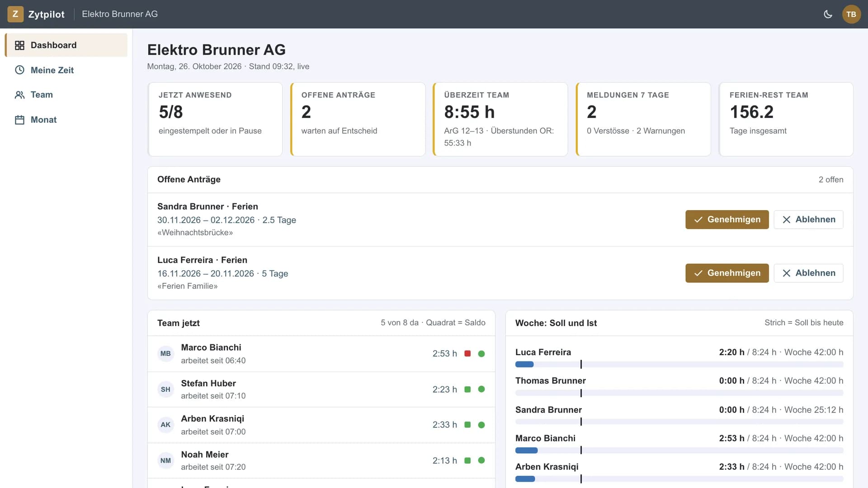868x488 pixels.
Task: Go to Meine Zeit in sidebar
Action: coord(66,70)
